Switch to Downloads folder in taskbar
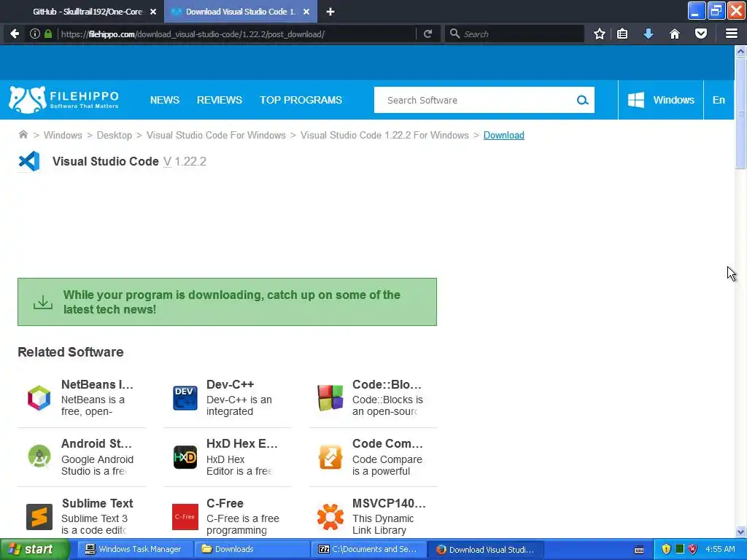747x560 pixels. pos(252,550)
